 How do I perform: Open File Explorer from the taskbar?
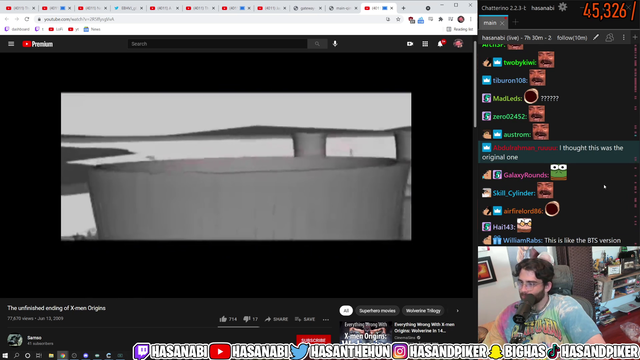point(51,356)
